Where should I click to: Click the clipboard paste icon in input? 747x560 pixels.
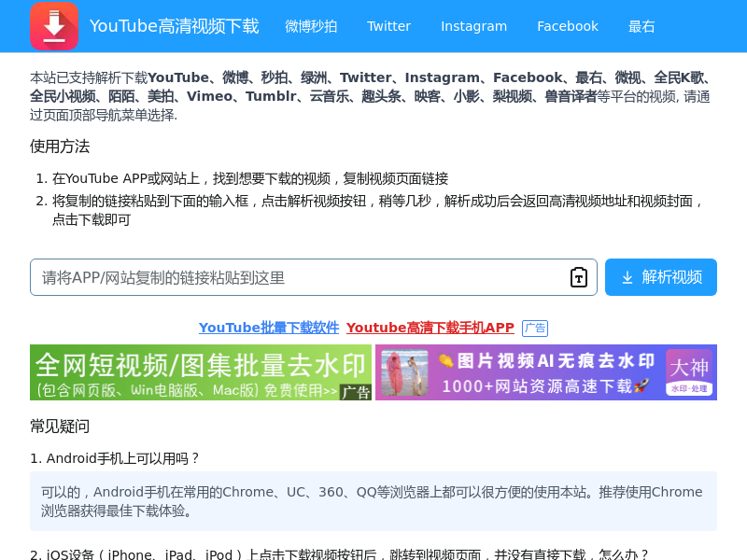pyautogui.click(x=579, y=277)
